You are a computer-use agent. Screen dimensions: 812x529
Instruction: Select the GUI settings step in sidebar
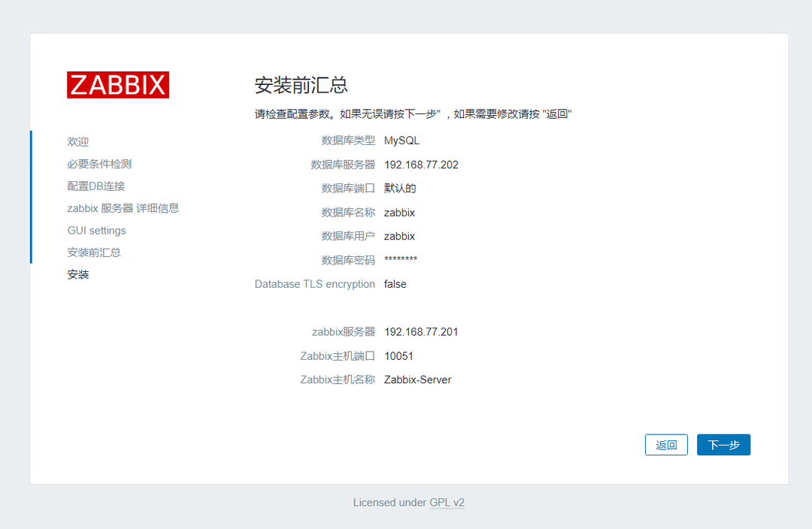tap(97, 231)
